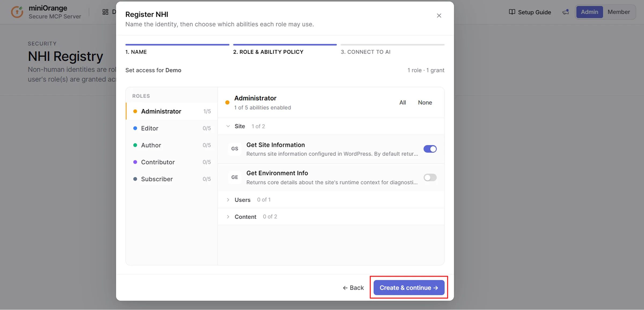Click the Editor 0/5 count
This screenshot has width=644, height=310.
pyautogui.click(x=207, y=128)
